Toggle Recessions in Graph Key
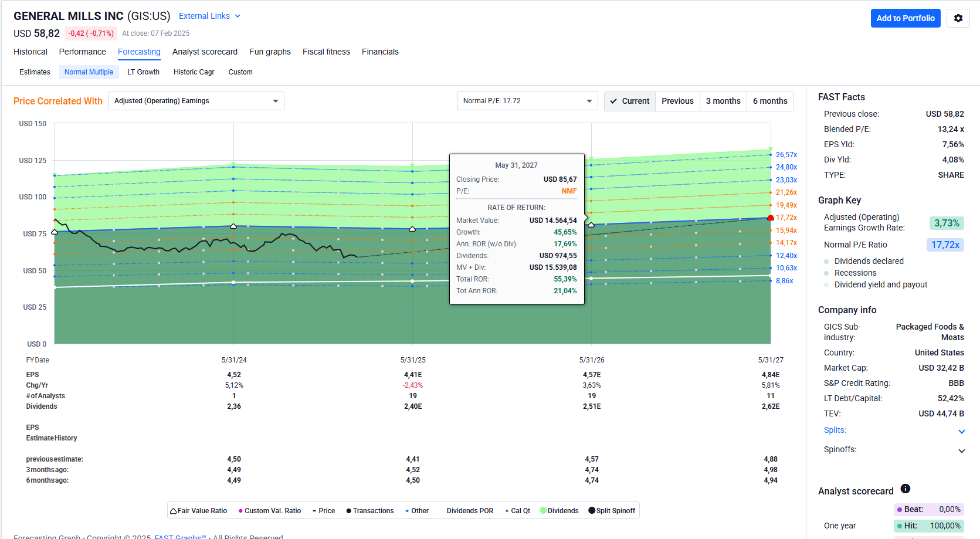This screenshot has height=539, width=980. (x=854, y=273)
